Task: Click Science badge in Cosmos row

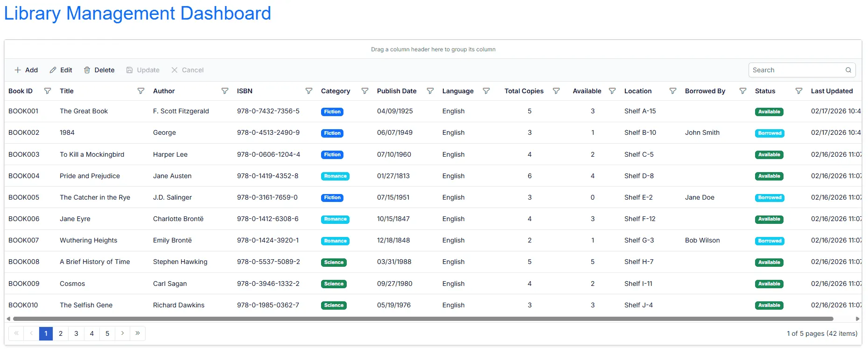Action: (334, 284)
